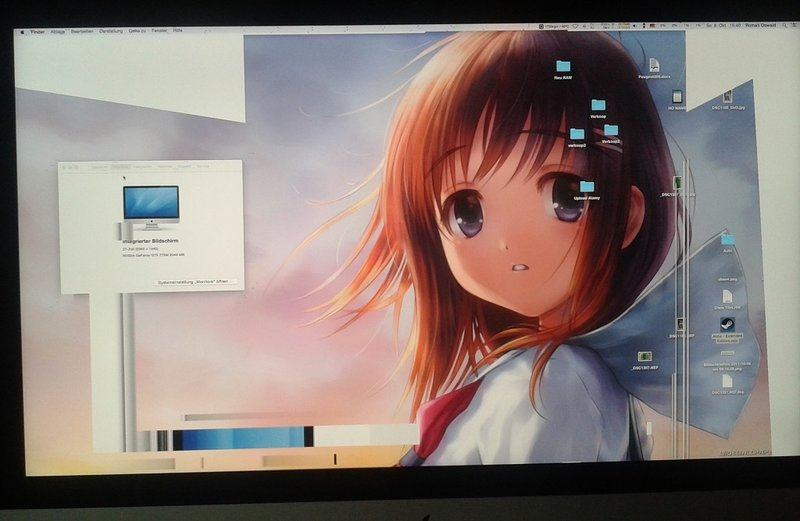Open the Hilfe menu
This screenshot has height=521, width=800.
(x=178, y=31)
